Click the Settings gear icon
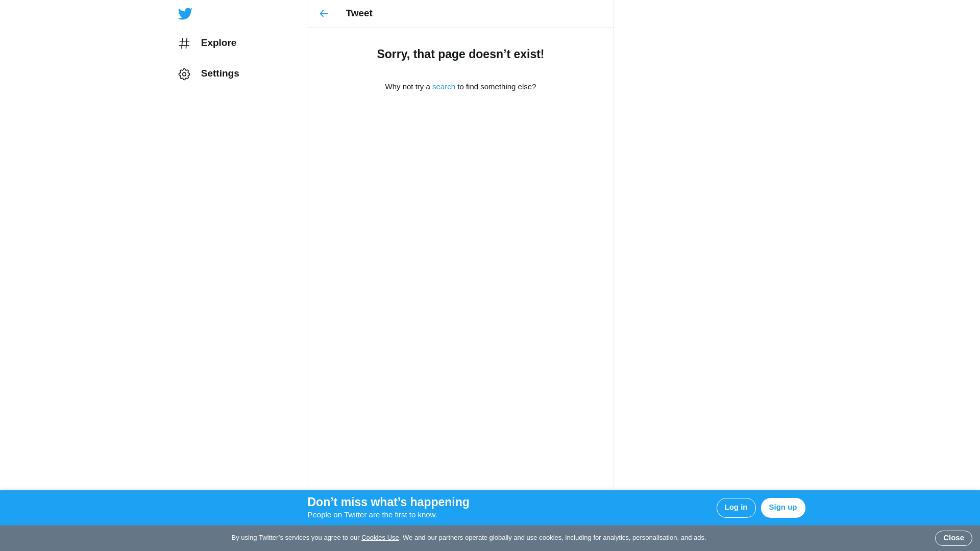 point(184,74)
